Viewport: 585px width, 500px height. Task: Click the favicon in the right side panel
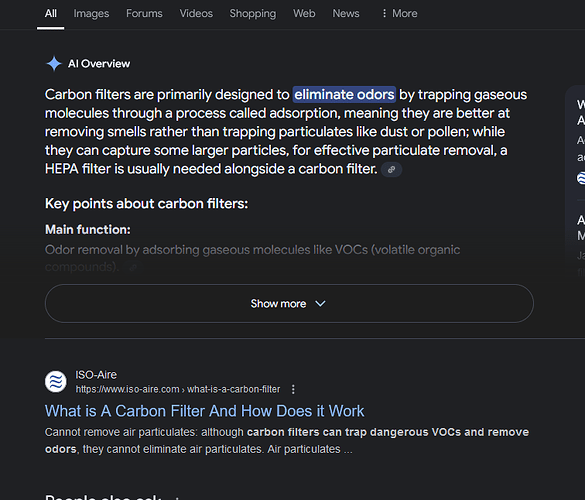coord(581,178)
